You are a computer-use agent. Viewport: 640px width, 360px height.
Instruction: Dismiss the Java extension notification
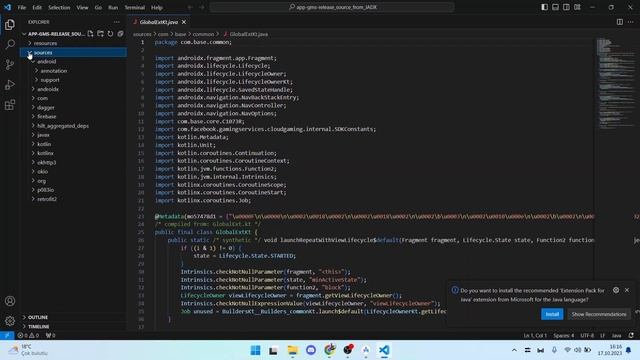[x=627, y=290]
